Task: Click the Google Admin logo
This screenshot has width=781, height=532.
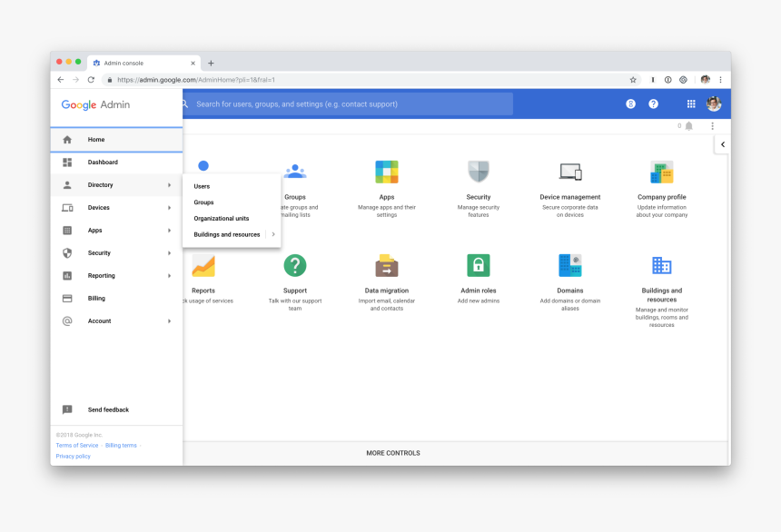Action: (95, 104)
